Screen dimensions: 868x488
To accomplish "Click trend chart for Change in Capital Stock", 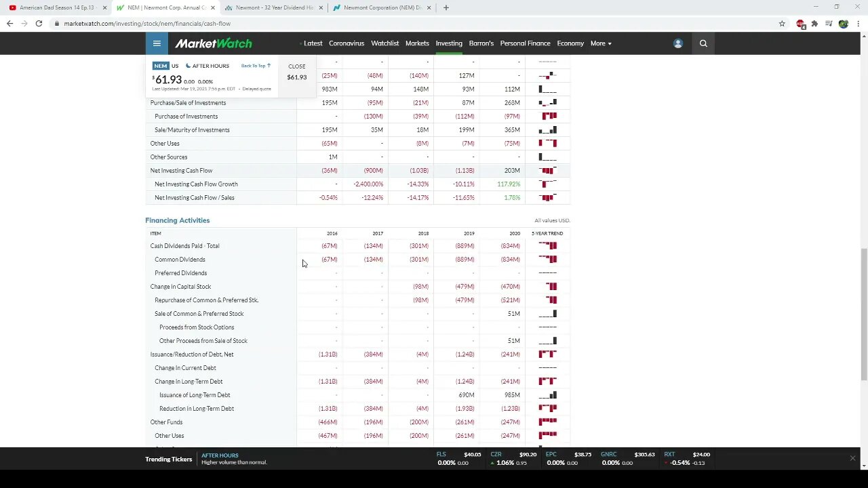I will pos(548,286).
